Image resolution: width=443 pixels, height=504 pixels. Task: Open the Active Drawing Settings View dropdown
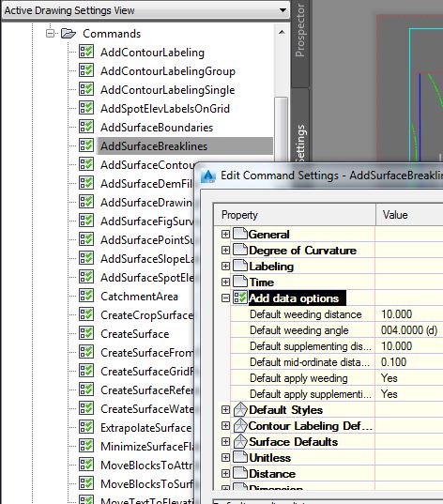pyautogui.click(x=145, y=10)
